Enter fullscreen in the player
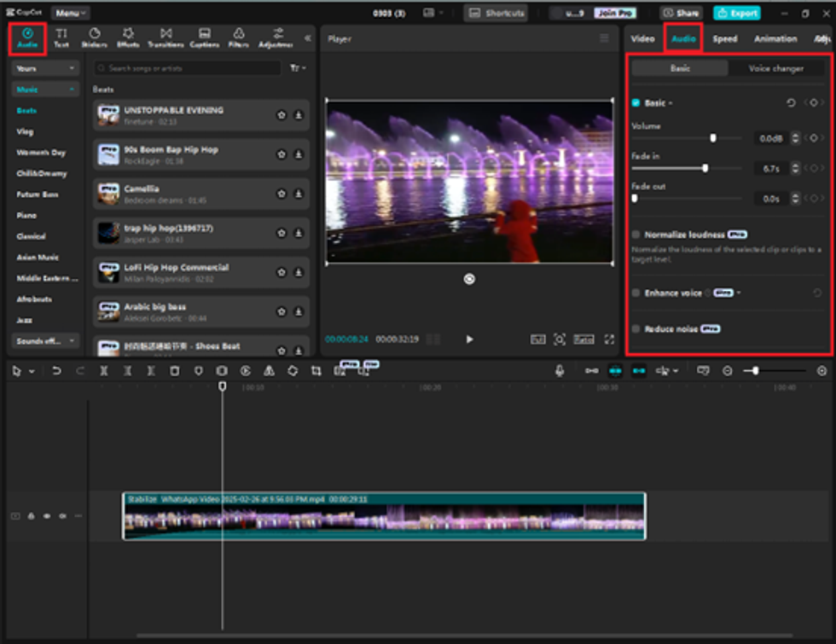The width and height of the screenshot is (836, 644). click(609, 339)
